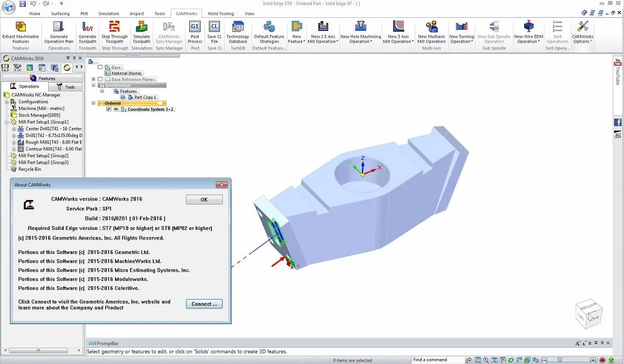This screenshot has width=624, height=364.
Task: Open the Surfacing ribbon tab
Action: (x=60, y=14)
